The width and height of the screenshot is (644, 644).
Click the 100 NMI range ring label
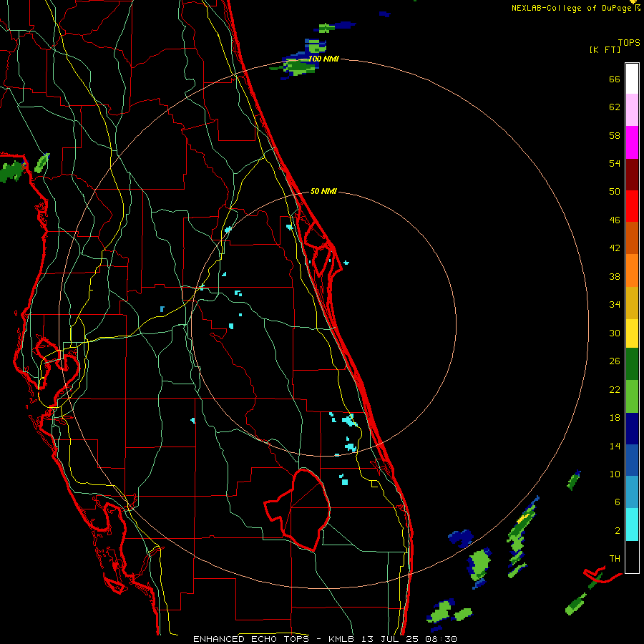[x=323, y=59]
